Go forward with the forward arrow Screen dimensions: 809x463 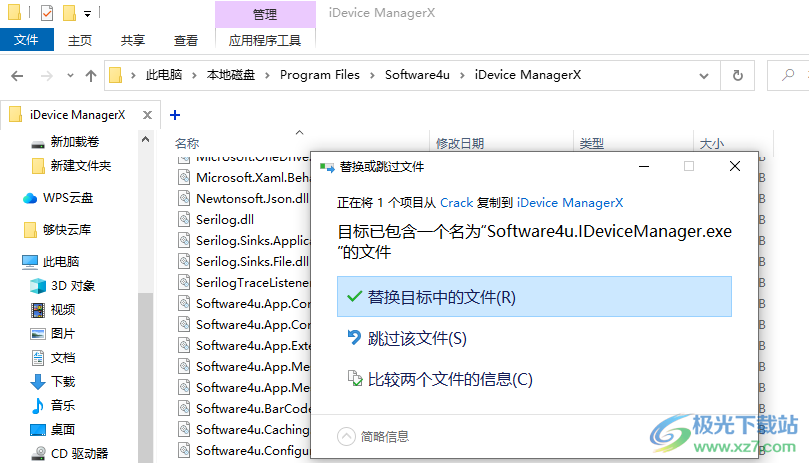(x=46, y=76)
